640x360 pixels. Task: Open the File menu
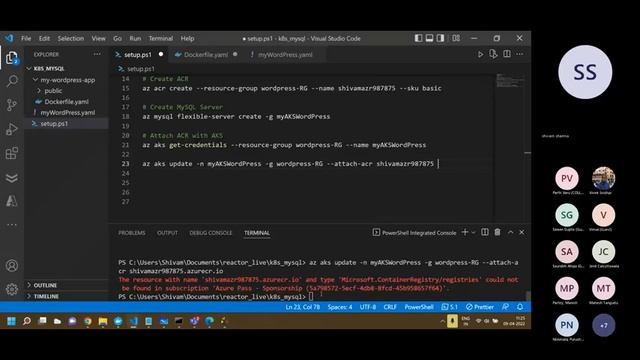click(26, 38)
